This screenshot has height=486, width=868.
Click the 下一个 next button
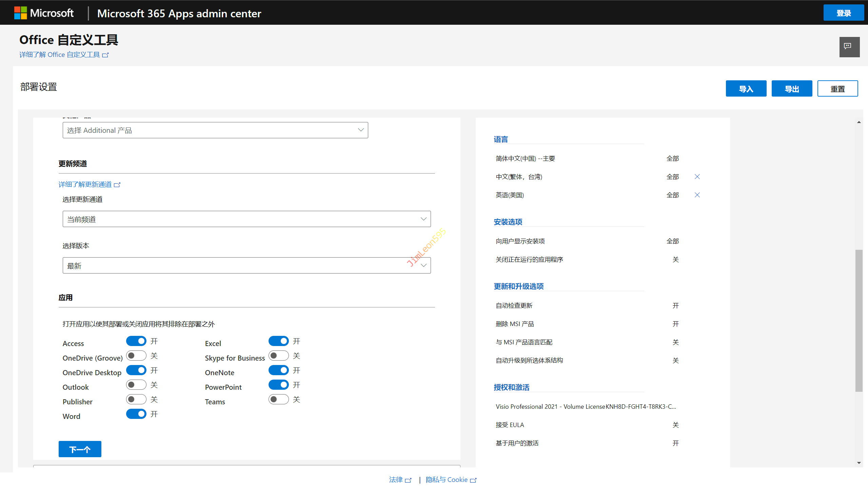(x=80, y=449)
